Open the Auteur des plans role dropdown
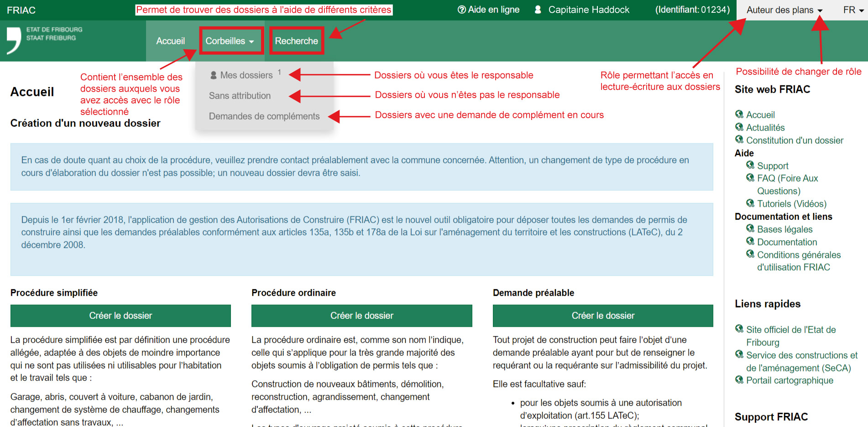Viewport: 868px width, 427px height. click(x=784, y=10)
